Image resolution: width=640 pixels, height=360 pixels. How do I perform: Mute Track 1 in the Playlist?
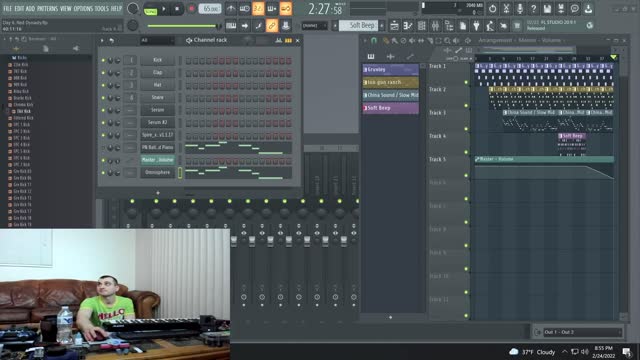click(x=466, y=82)
